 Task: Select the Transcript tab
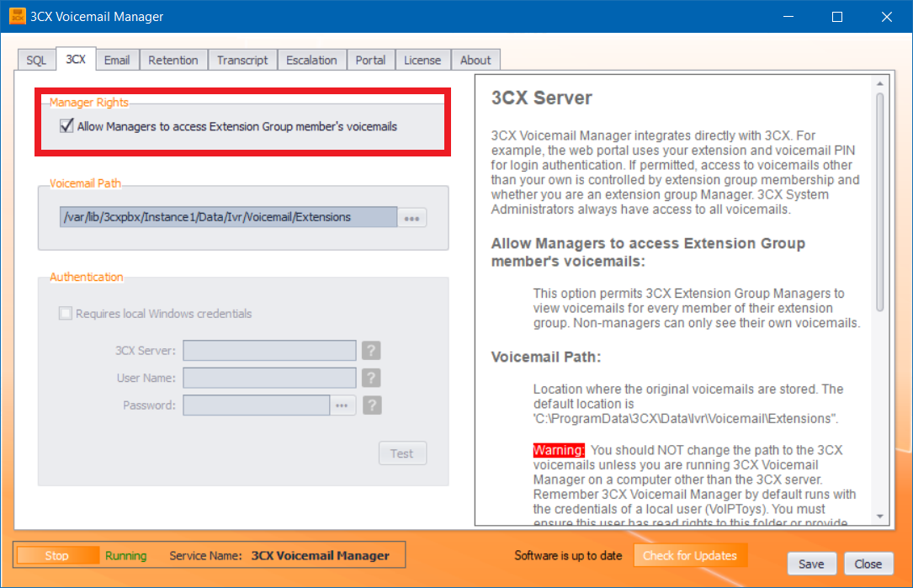[242, 59]
